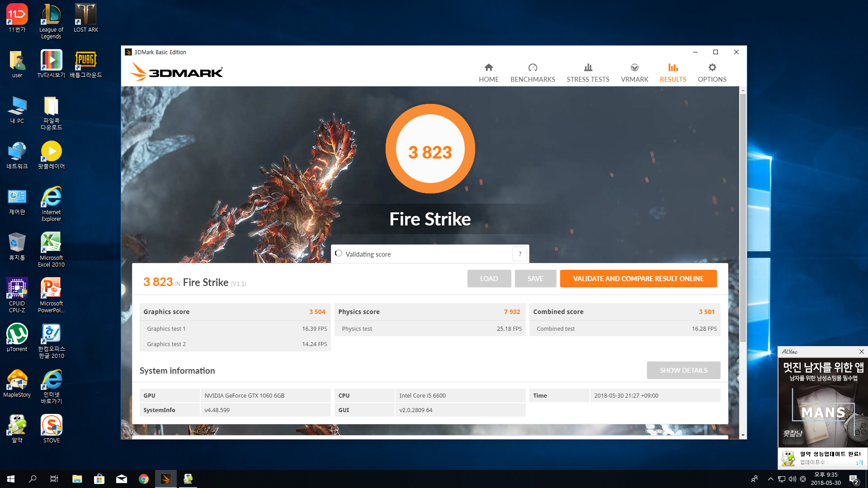Click the 3DMARK logo

pyautogui.click(x=176, y=72)
